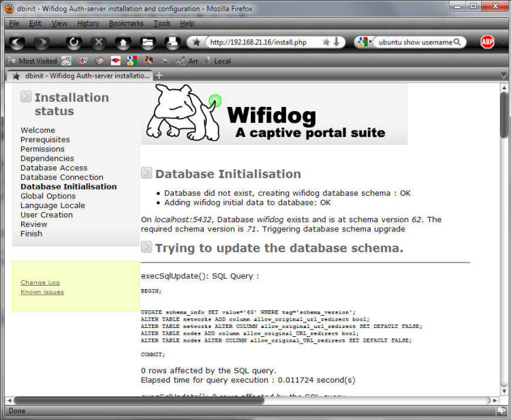Open the Reddit alien bookmark
This screenshot has height=420, width=511.
coord(66,61)
